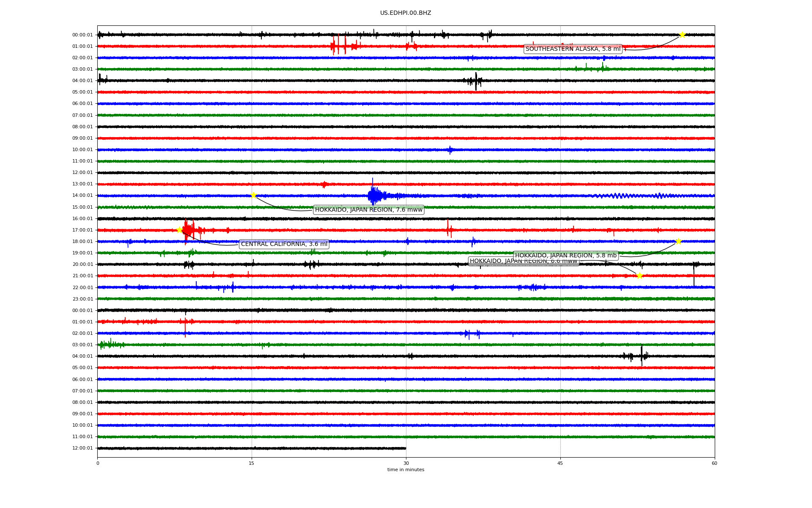This screenshot has height=508, width=812.
Task: Click the Hokkaido 7.6 mww star marker
Action: (253, 195)
